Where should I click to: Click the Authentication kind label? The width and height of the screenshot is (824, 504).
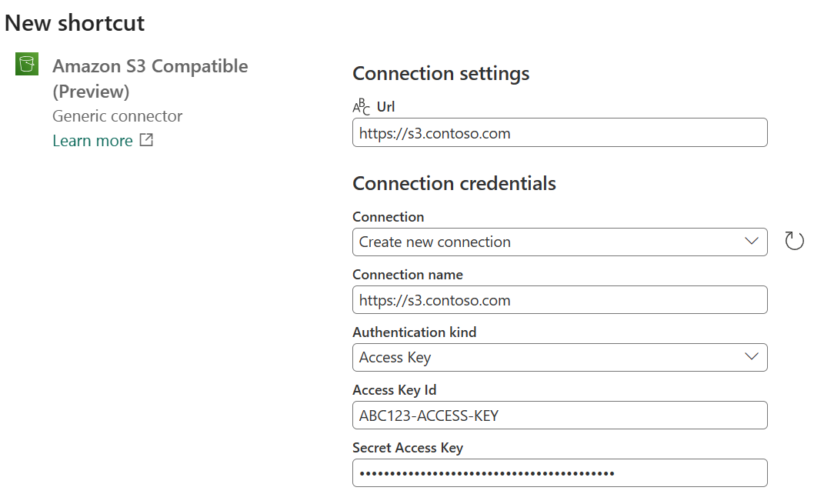click(414, 332)
